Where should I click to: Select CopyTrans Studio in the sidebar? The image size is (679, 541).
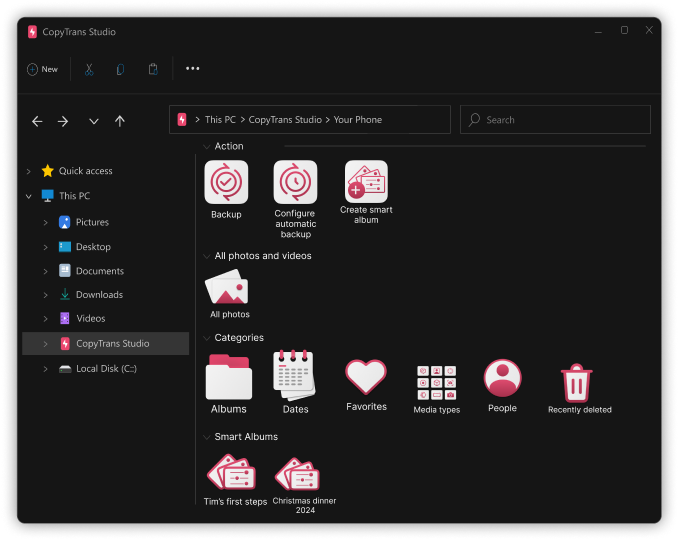tap(112, 344)
